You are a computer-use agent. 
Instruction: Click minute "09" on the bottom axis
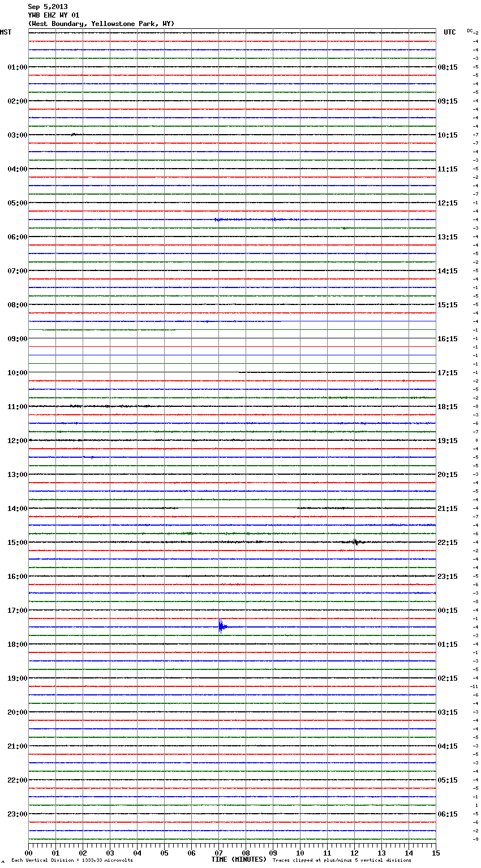tap(273, 853)
